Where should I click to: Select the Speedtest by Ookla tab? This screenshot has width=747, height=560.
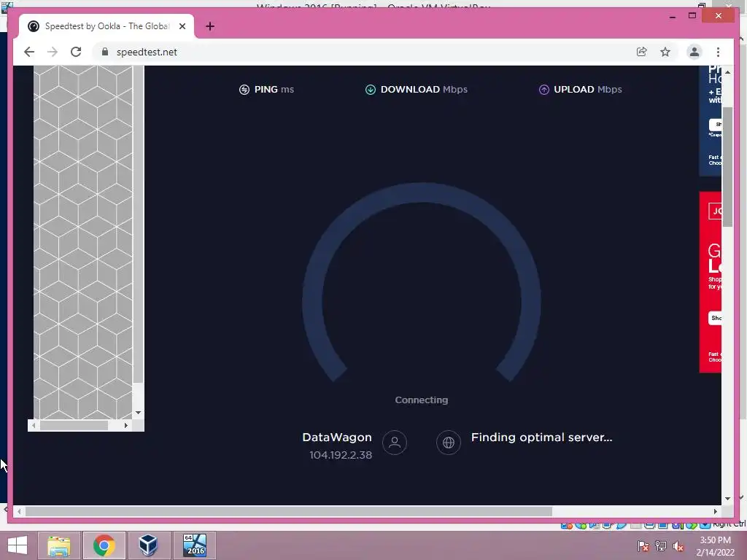(x=107, y=26)
